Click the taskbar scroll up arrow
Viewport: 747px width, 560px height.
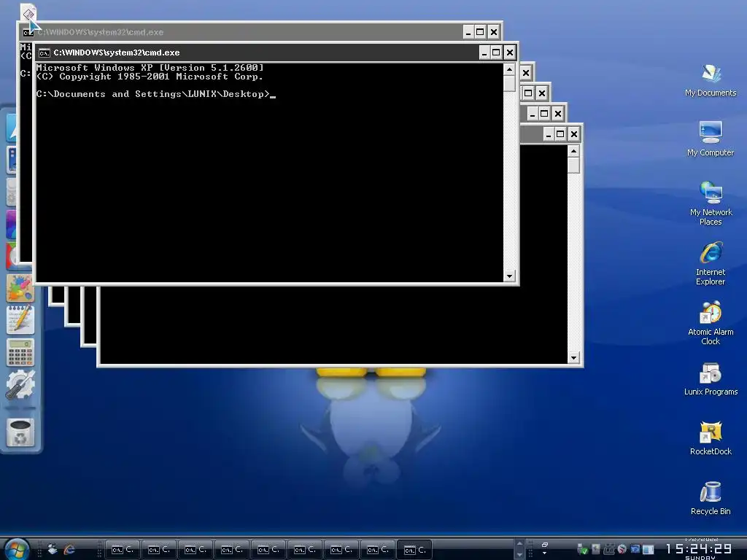[x=519, y=544]
